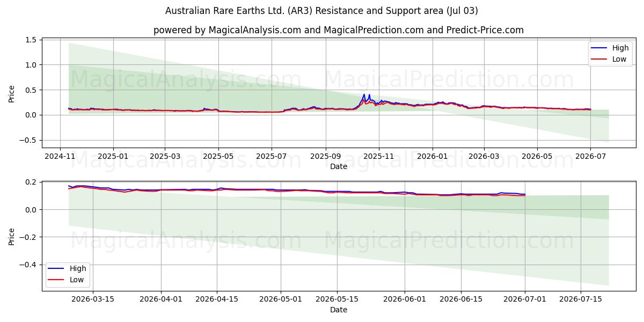Screen dimensions: 644x322
Task: Click the '2026-05-01' x-axis label in bottom chart
Action: 281,300
